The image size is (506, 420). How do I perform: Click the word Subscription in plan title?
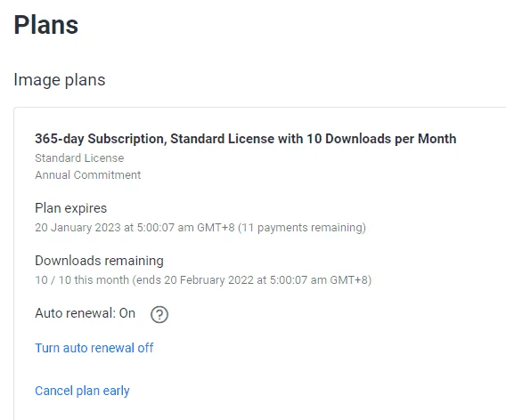point(127,139)
